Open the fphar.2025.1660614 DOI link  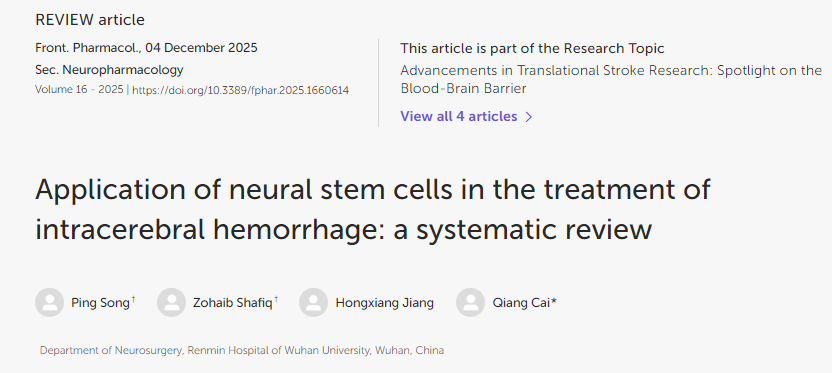tap(240, 90)
